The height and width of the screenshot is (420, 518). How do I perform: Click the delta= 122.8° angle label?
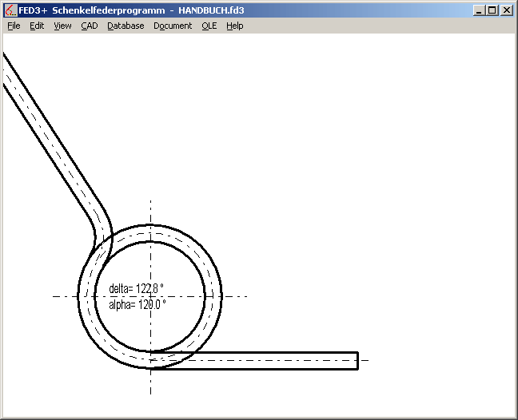pyautogui.click(x=137, y=289)
